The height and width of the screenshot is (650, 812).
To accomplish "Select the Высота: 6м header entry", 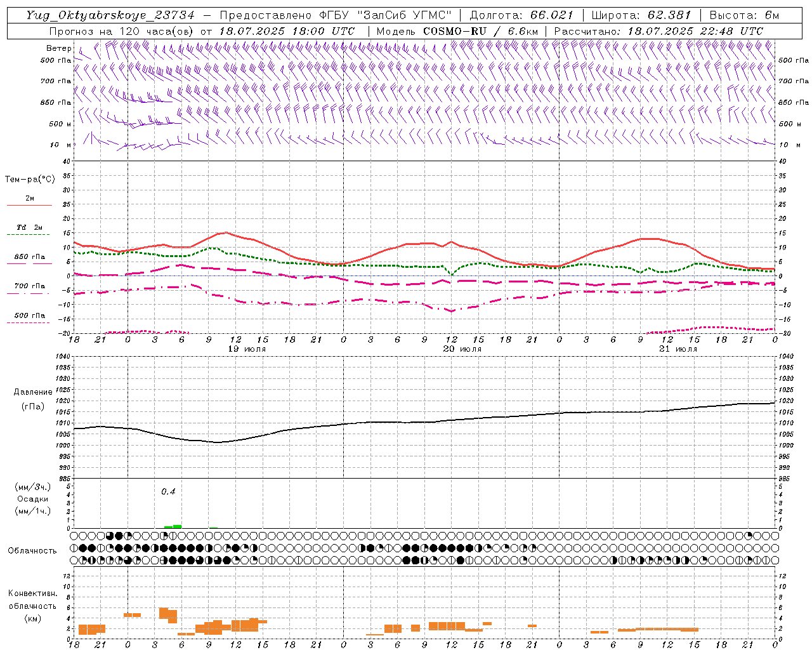I will click(745, 15).
